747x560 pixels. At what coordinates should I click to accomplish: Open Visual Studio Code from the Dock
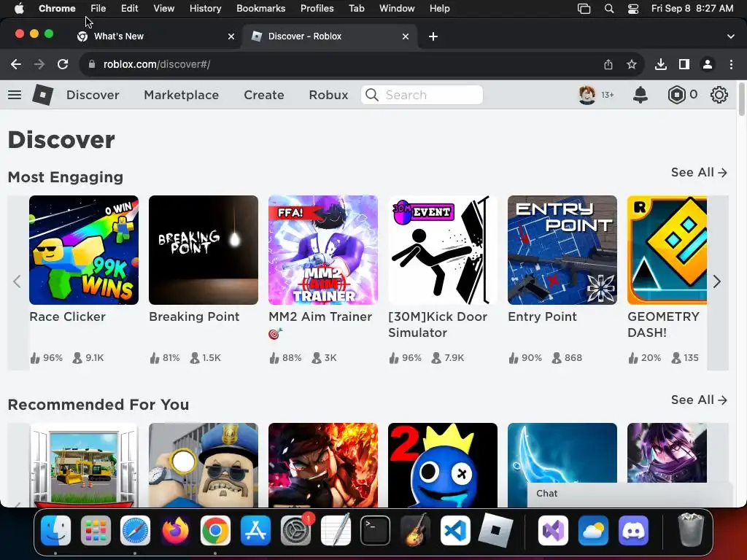455,530
